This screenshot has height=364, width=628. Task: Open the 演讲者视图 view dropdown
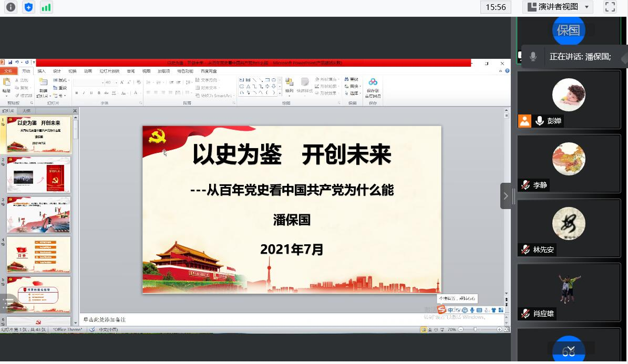[x=558, y=7]
